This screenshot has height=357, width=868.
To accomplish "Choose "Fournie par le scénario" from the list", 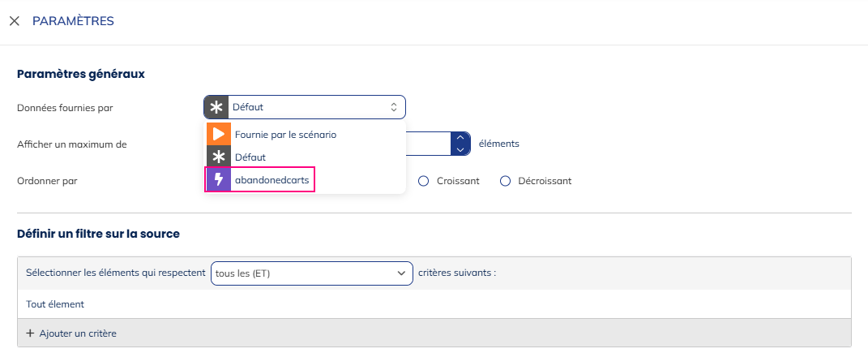I will tap(284, 134).
